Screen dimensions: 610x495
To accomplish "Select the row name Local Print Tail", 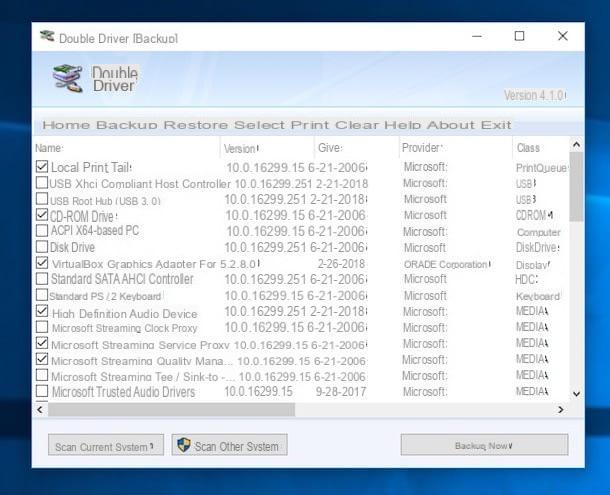I will pos(91,167).
